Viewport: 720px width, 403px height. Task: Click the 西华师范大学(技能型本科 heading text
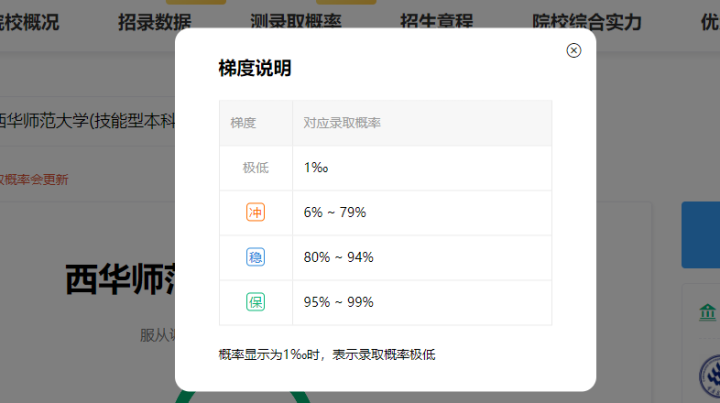coord(88,122)
